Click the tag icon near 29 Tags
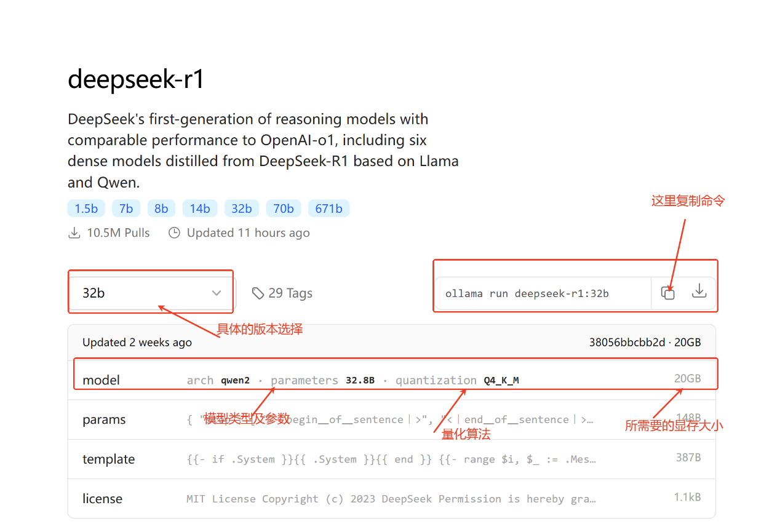Screen dimensions: 780x532 click(x=258, y=293)
